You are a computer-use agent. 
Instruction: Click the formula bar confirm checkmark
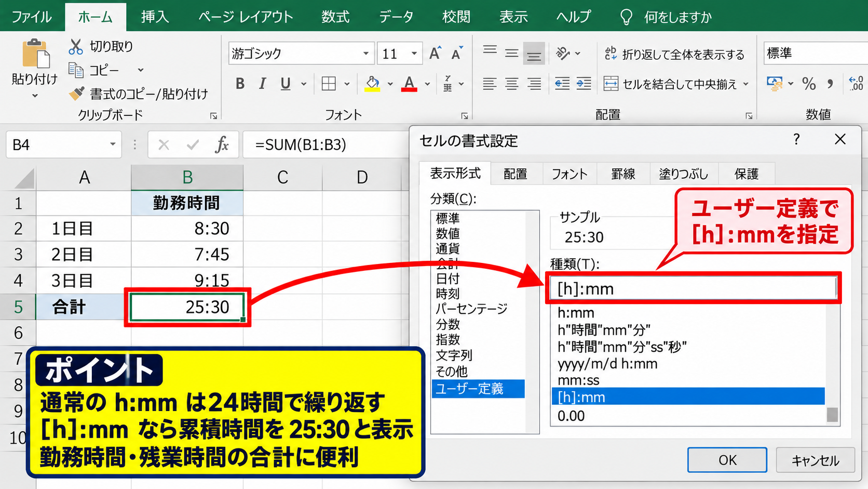pyautogui.click(x=193, y=144)
